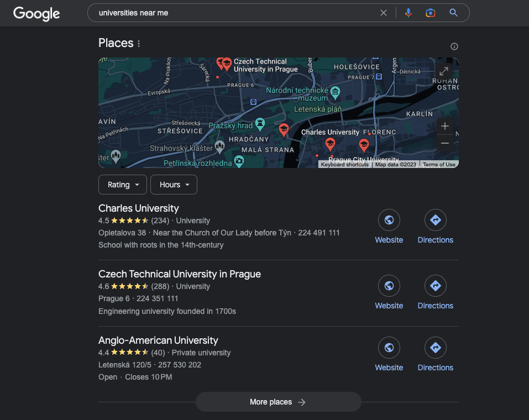The height and width of the screenshot is (420, 529).
Task: Click the Charles University 234 reviews count
Action: tap(160, 221)
